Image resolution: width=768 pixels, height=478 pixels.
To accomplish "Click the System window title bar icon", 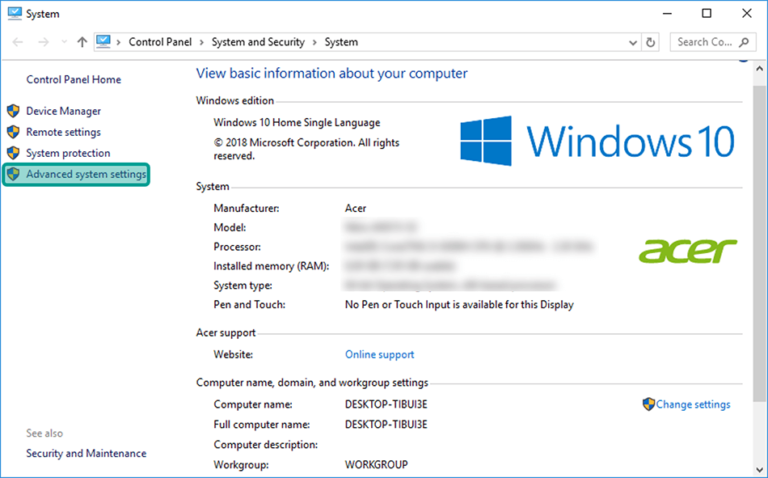I will point(15,14).
